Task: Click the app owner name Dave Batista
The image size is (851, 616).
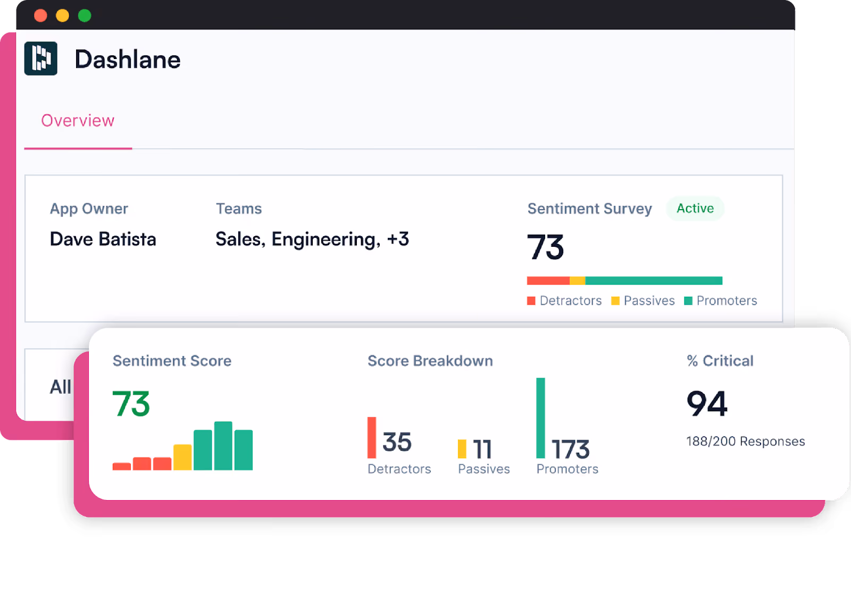Action: [x=103, y=239]
